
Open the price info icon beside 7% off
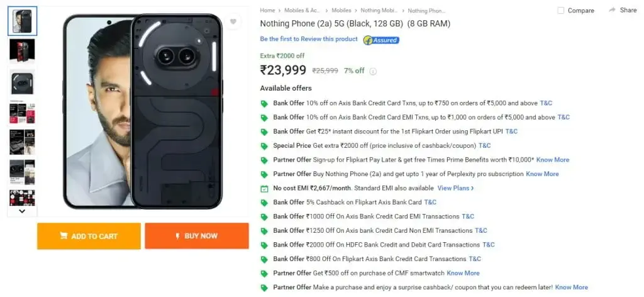coord(372,71)
